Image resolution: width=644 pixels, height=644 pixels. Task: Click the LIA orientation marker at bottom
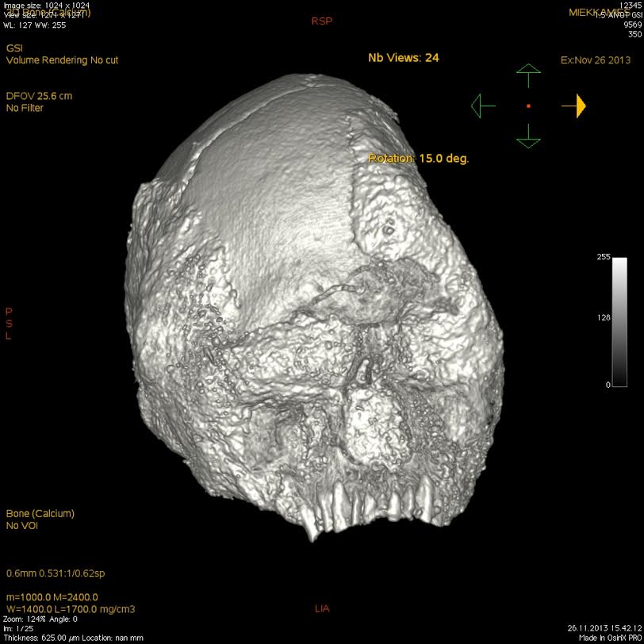[x=321, y=609]
